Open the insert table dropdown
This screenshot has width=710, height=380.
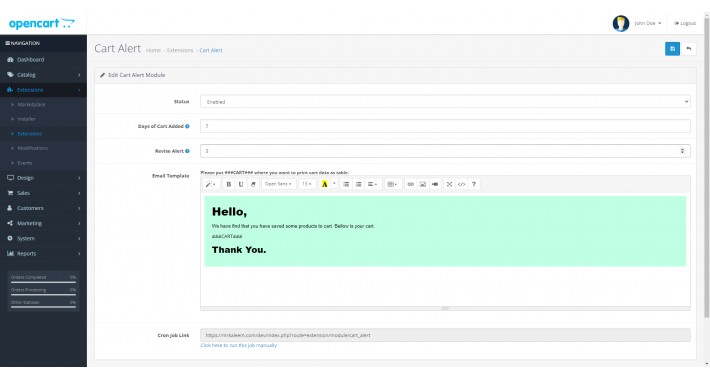coord(392,184)
